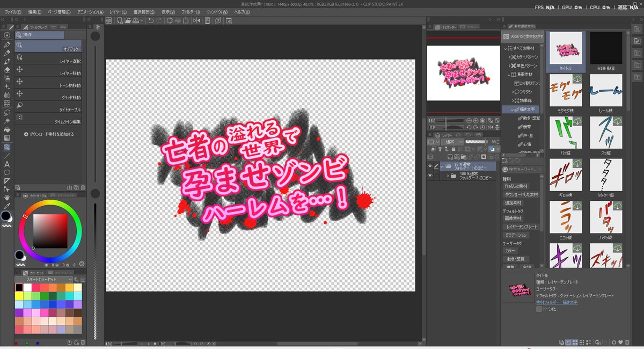Filter by ダウンロードした素材 tag

(x=522, y=194)
